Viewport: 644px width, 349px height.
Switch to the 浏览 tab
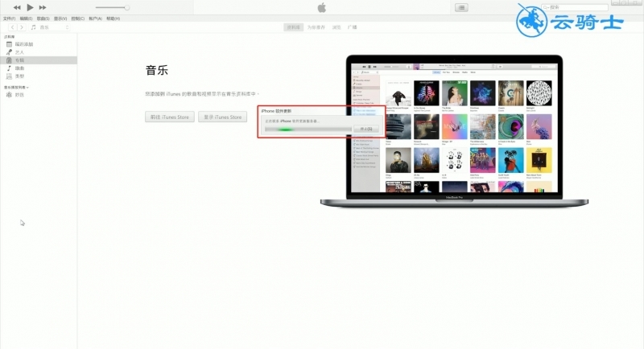point(336,27)
